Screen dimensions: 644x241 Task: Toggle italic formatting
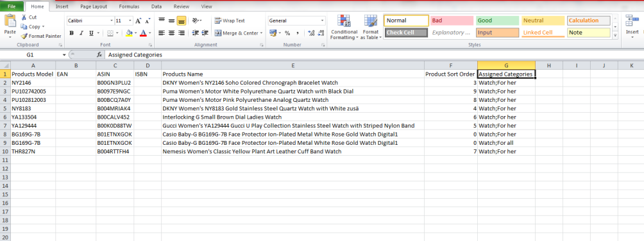[x=81, y=33]
